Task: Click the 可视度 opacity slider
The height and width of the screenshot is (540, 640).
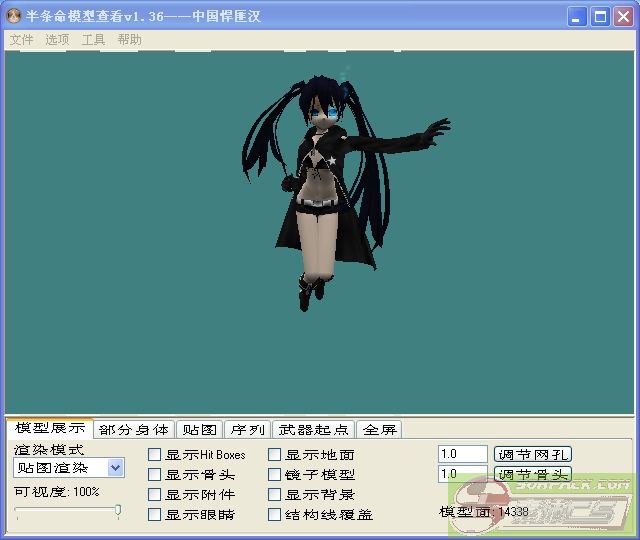Action: (68, 511)
